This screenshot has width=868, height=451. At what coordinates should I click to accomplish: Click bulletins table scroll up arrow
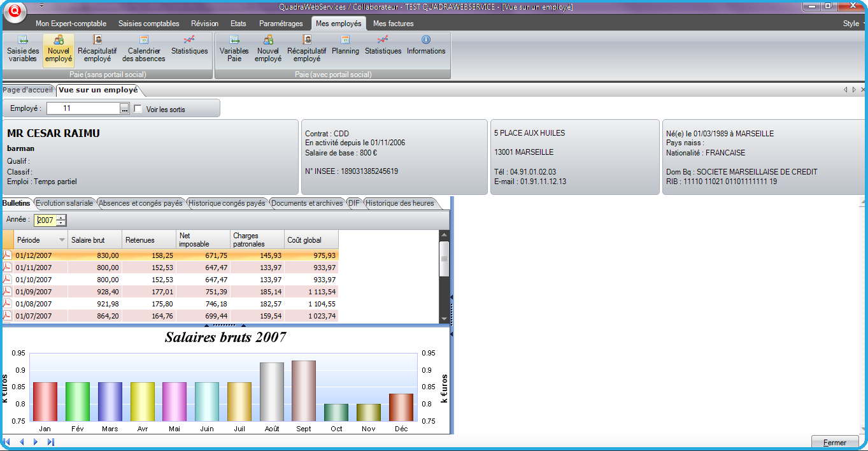coord(445,235)
